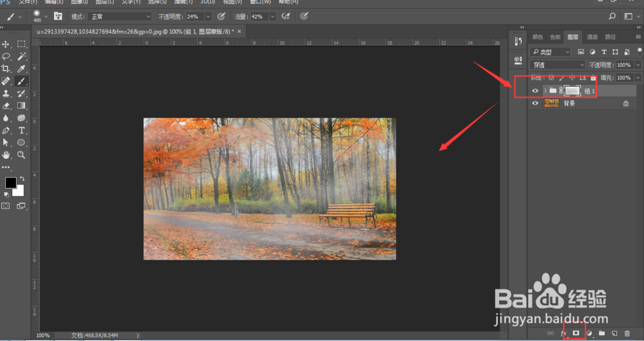Image resolution: width=644 pixels, height=341 pixels.
Task: Reset to default foreground and background colors
Action: [6, 194]
